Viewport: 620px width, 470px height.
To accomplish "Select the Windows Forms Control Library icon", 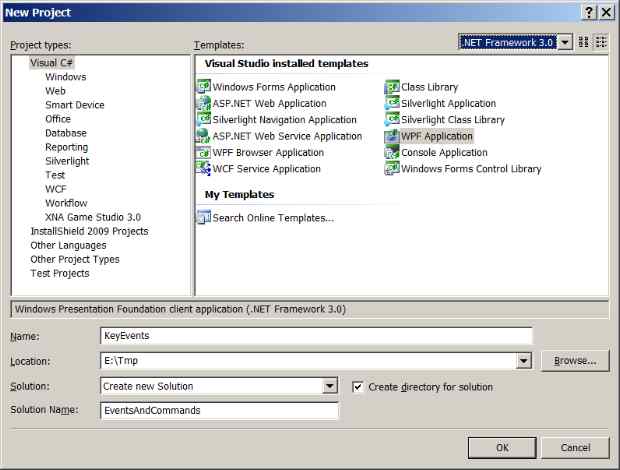I will pyautogui.click(x=392, y=169).
